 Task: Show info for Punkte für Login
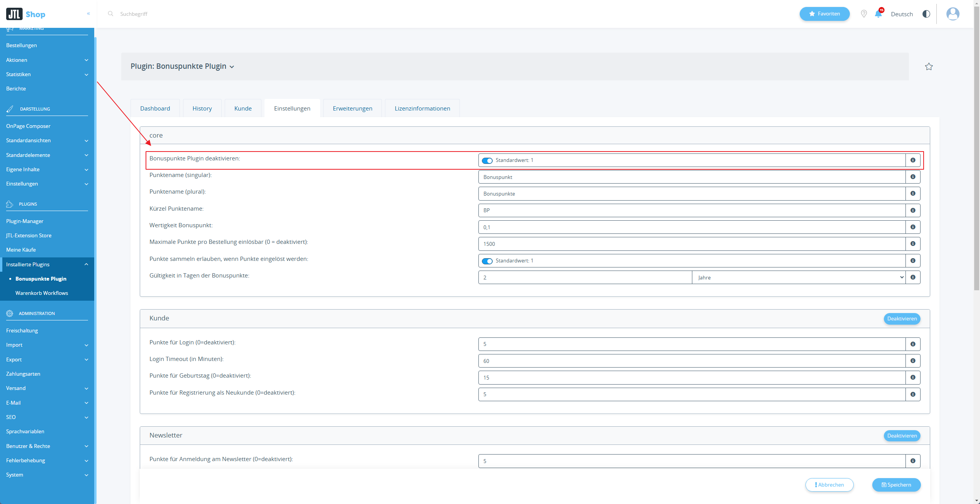(x=913, y=344)
